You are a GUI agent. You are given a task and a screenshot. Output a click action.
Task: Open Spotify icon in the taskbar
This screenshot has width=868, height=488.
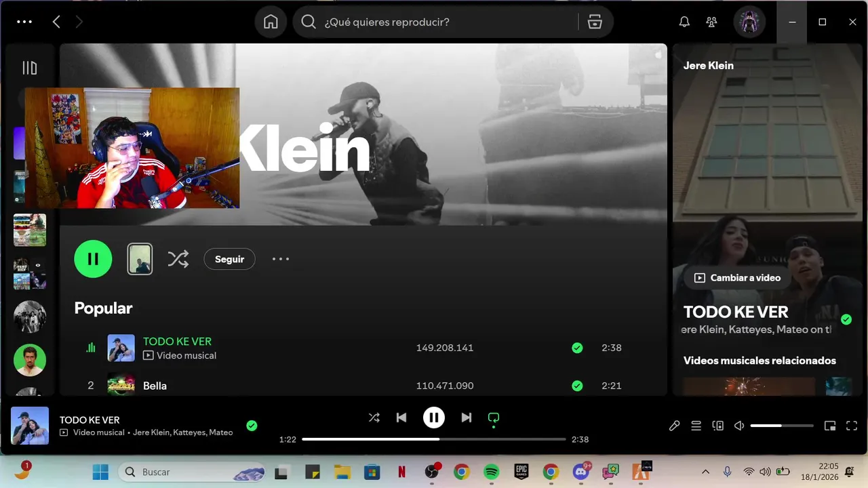pyautogui.click(x=491, y=472)
